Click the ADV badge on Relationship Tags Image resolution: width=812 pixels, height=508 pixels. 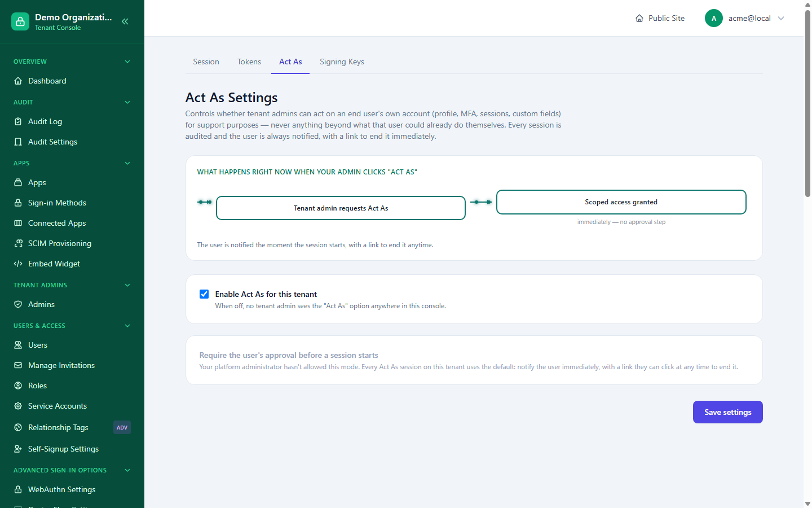(x=122, y=427)
